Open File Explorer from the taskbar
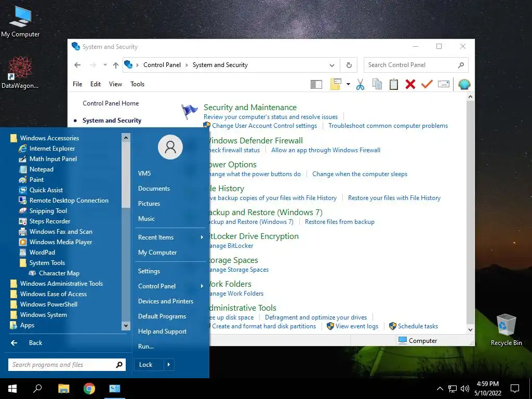 tap(63, 389)
